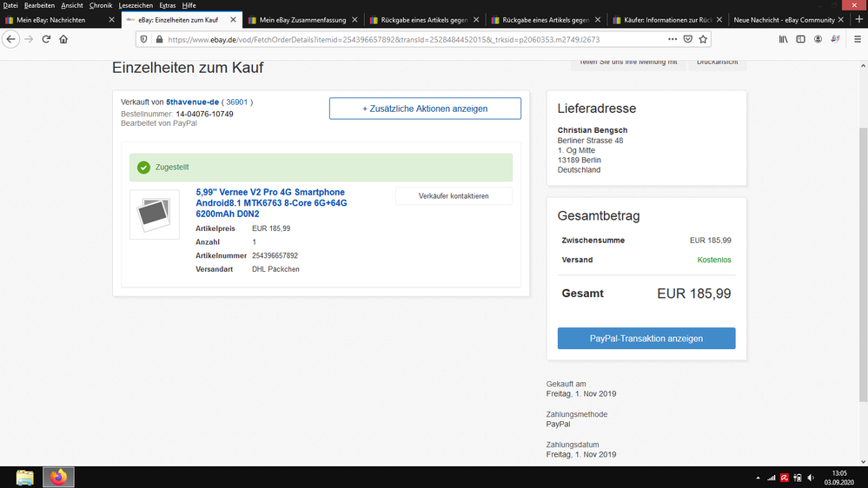Image resolution: width=868 pixels, height=488 pixels.
Task: Close the 'Mein eBay Zusammenfassung' tab
Action: click(x=354, y=19)
